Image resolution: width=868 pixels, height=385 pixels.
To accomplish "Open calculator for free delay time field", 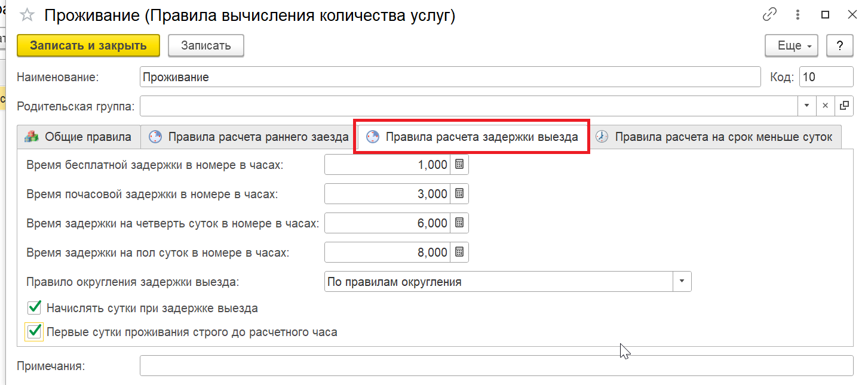I will [459, 165].
